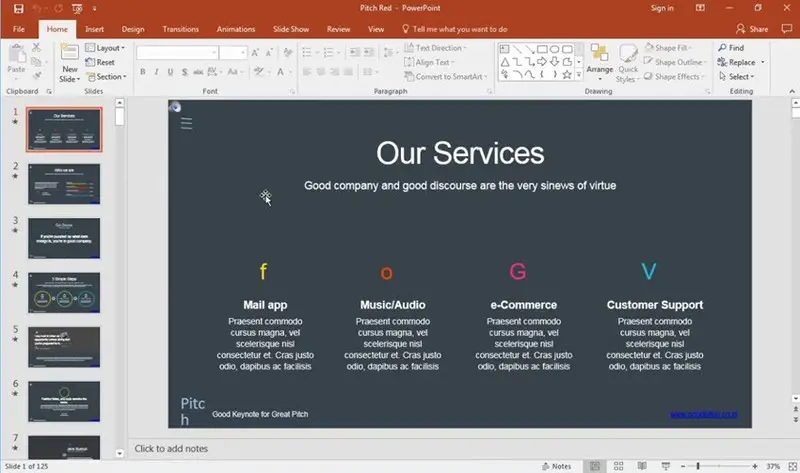Click Sign in
Image resolution: width=800 pixels, height=473 pixels.
[662, 8]
